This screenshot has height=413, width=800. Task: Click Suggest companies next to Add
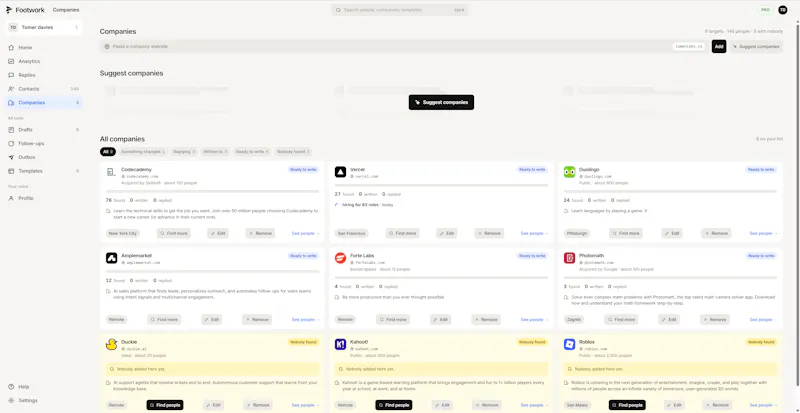[x=756, y=46]
